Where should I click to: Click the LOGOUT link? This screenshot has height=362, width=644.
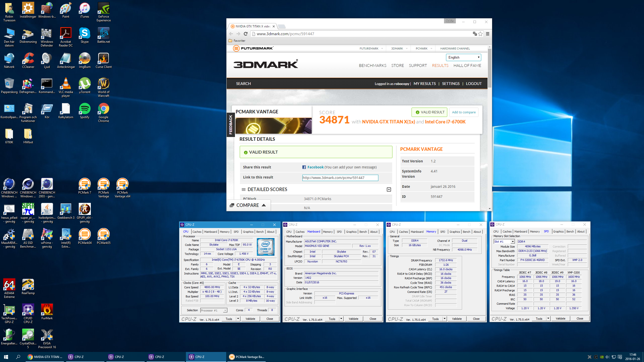pyautogui.click(x=474, y=83)
